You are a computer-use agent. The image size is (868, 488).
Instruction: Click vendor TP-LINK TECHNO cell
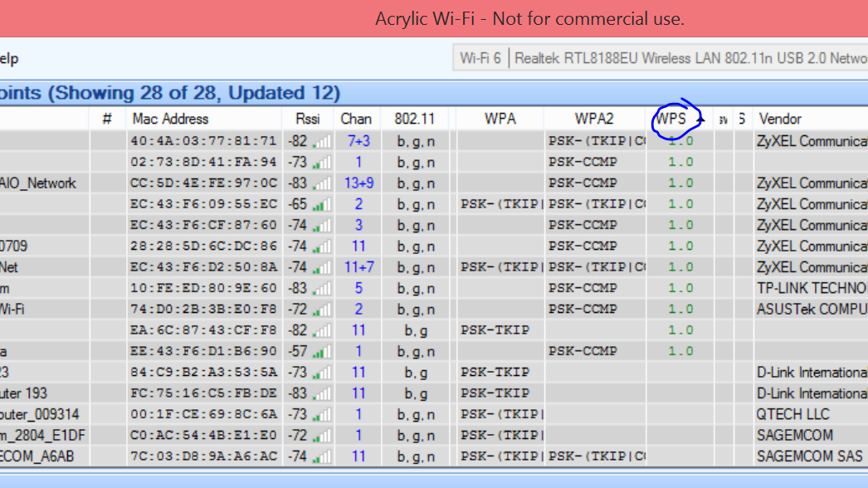pos(812,289)
